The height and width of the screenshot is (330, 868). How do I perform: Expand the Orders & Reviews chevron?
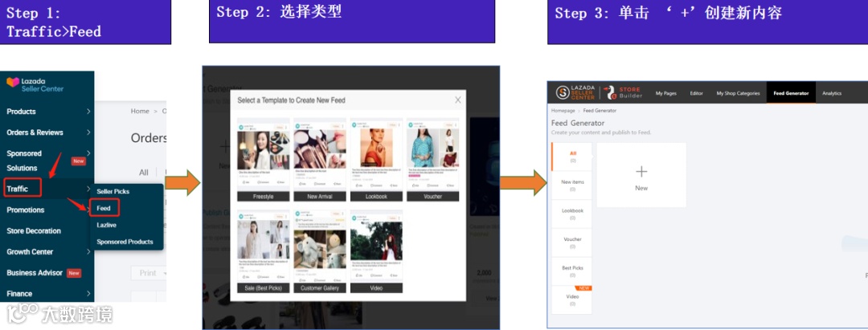pyautogui.click(x=88, y=132)
